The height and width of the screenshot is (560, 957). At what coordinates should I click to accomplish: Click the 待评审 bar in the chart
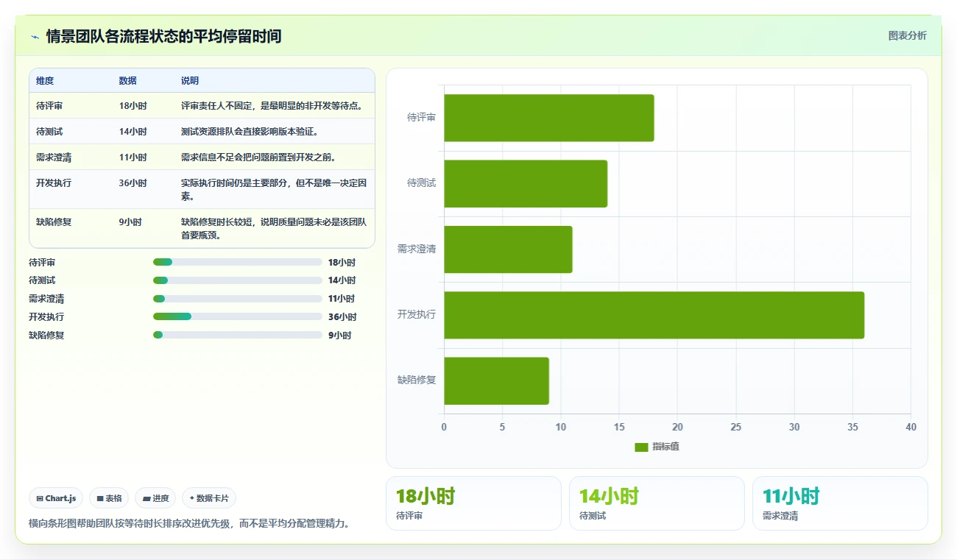click(x=549, y=118)
